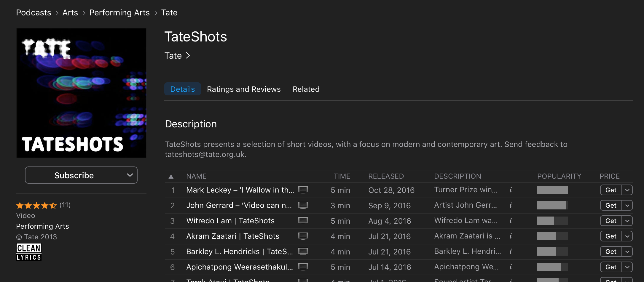Viewport: 644px width, 282px height.
Task: Click video icon for John Gerrard episode
Action: (303, 205)
